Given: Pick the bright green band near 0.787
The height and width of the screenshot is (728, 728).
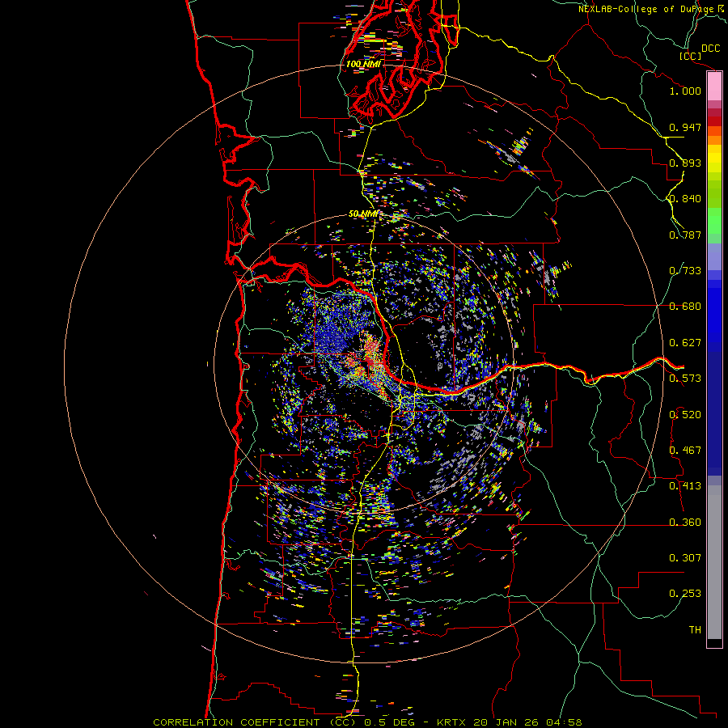Looking at the screenshot, I should pyautogui.click(x=714, y=221).
